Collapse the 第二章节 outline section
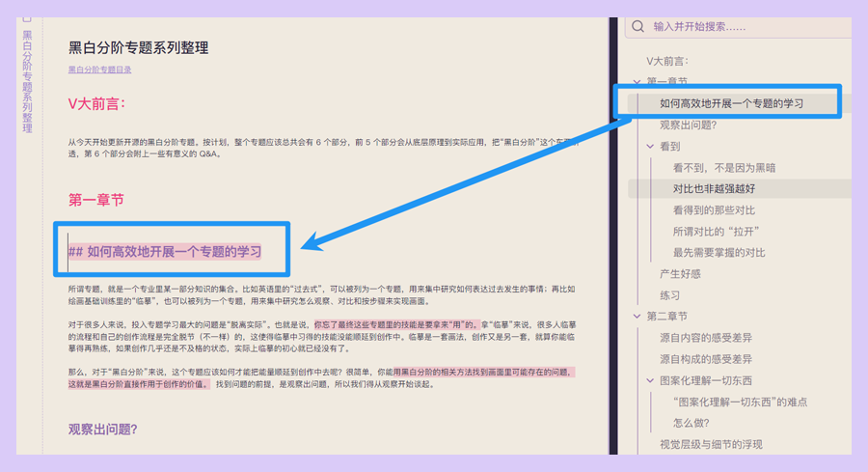Screen dimensions: 868x472 pos(637,317)
